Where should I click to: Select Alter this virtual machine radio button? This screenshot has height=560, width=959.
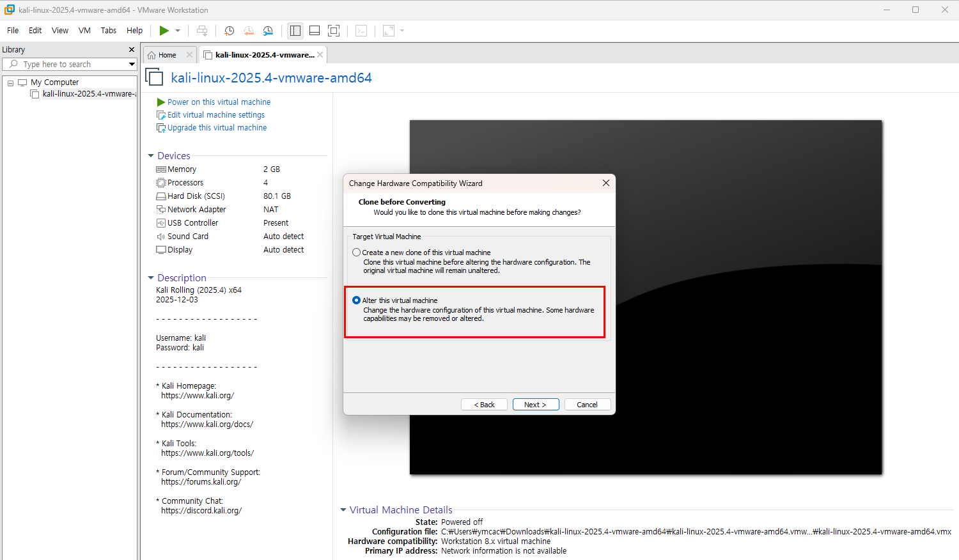[x=356, y=300]
